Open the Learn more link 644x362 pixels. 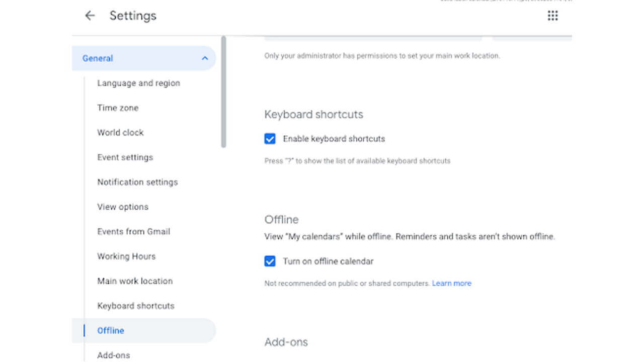[451, 283]
